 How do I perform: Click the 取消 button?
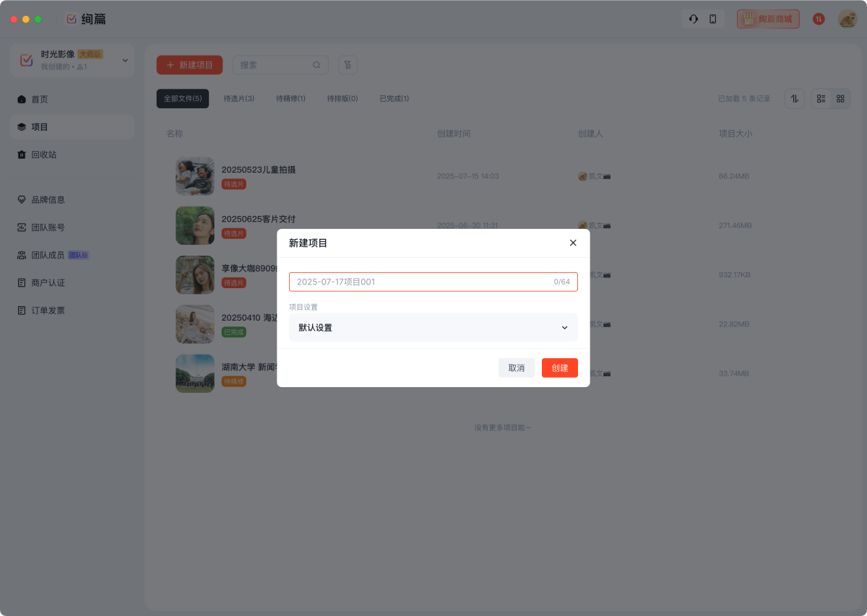(x=516, y=368)
